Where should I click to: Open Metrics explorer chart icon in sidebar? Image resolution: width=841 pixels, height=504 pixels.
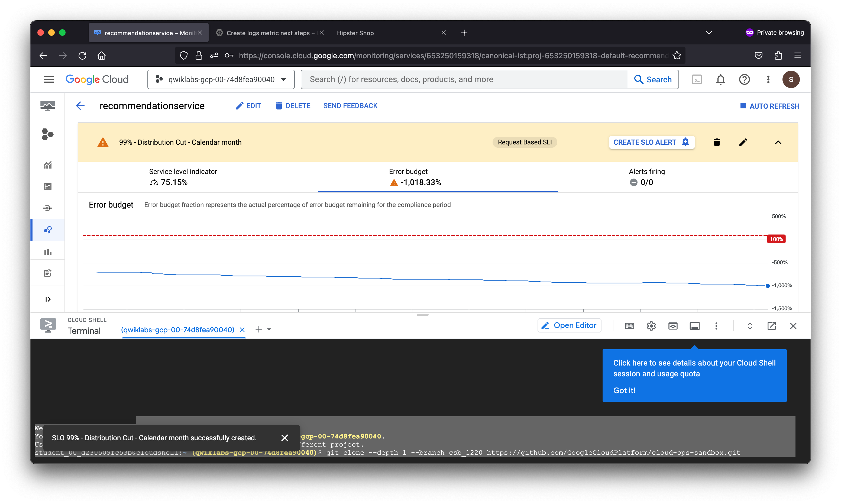[47, 165]
